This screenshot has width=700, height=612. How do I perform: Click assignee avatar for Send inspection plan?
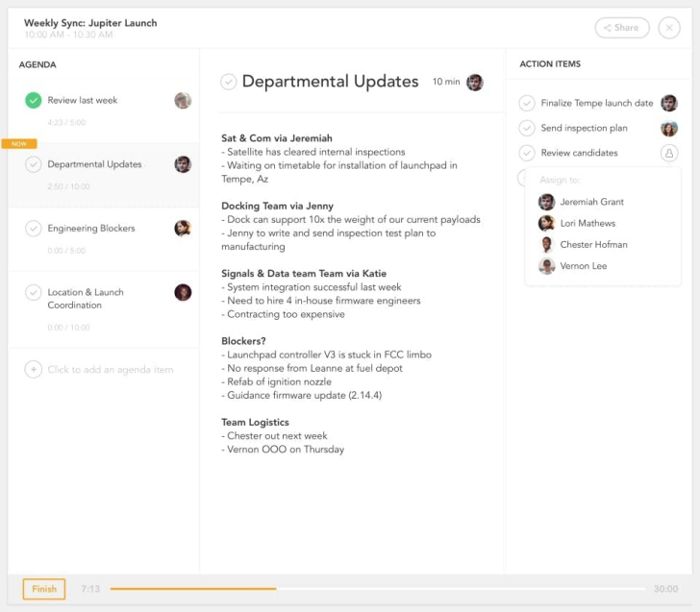point(669,129)
